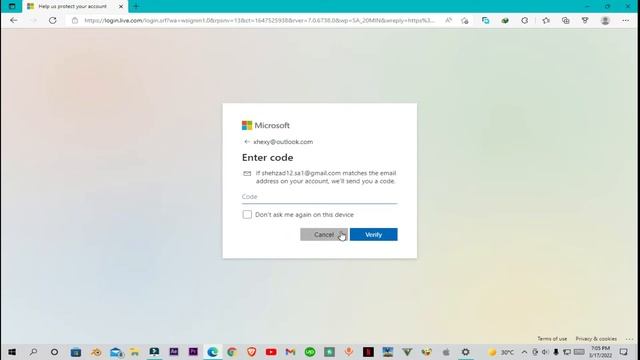Open a new tab with plus button
Viewport: 640px width, 360px height.
tap(136, 6)
